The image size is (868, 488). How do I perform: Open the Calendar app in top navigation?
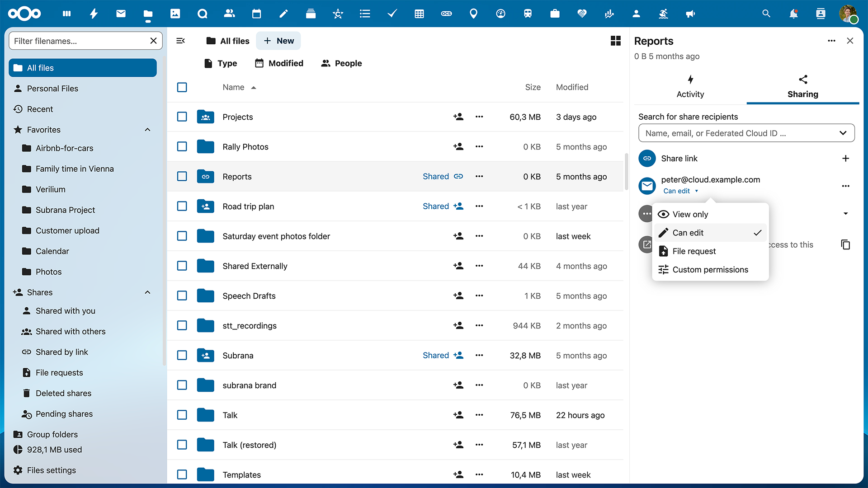pos(256,14)
